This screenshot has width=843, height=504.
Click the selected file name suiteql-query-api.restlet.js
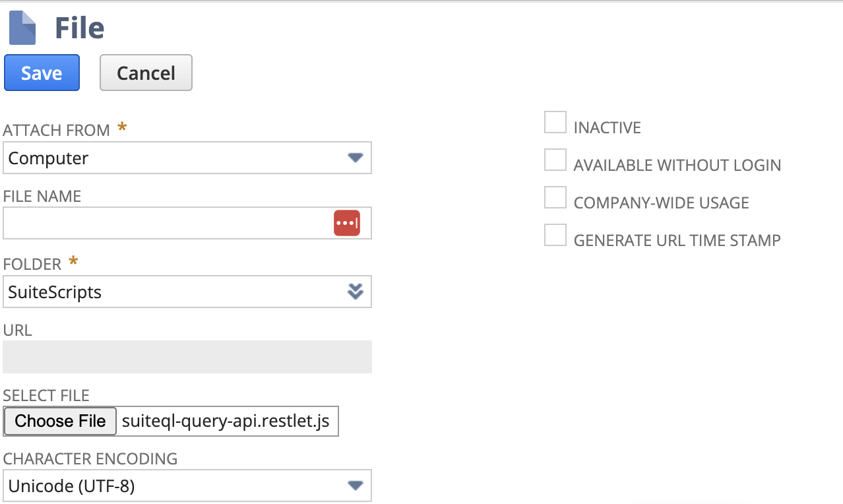tap(226, 422)
